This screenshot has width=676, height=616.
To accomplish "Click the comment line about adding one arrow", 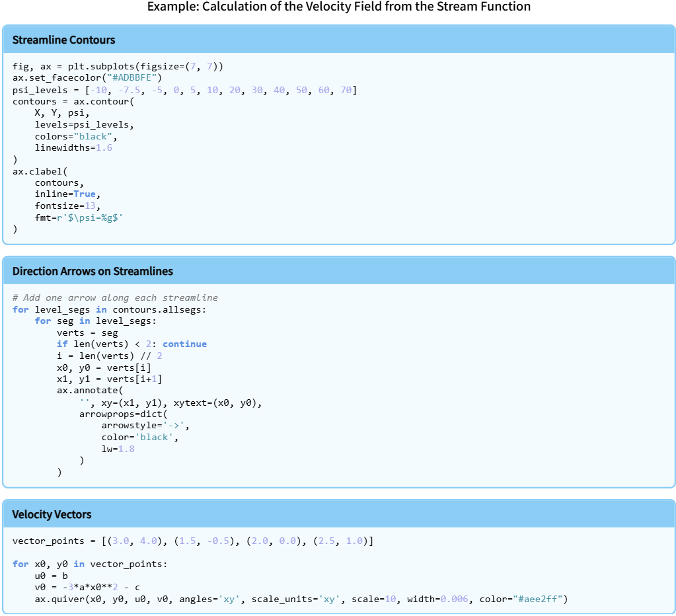I will click(115, 298).
